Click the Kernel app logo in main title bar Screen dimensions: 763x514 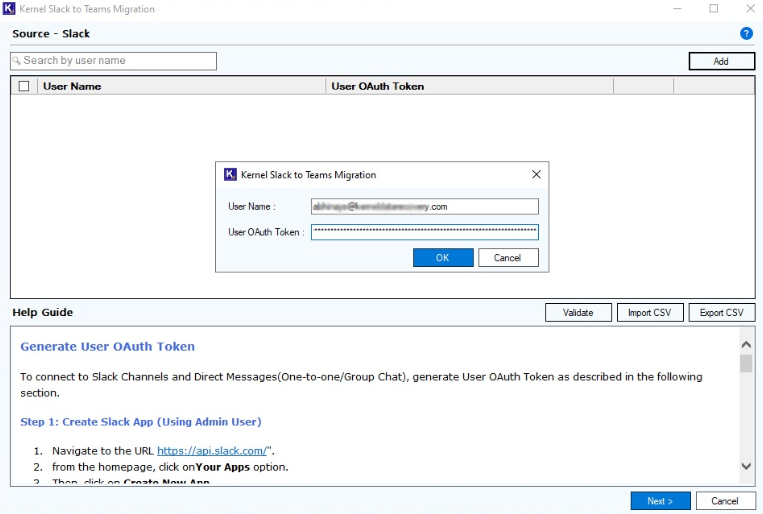tap(9, 9)
